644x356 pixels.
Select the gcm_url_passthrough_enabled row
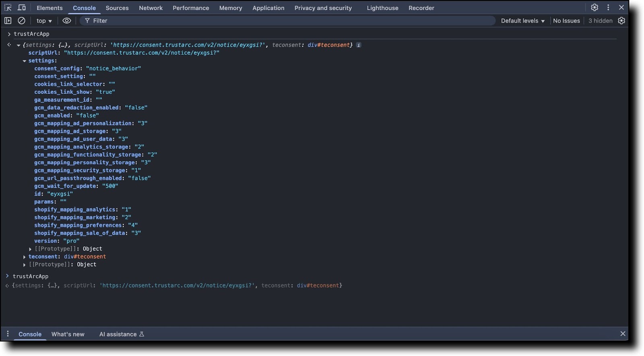click(x=93, y=178)
